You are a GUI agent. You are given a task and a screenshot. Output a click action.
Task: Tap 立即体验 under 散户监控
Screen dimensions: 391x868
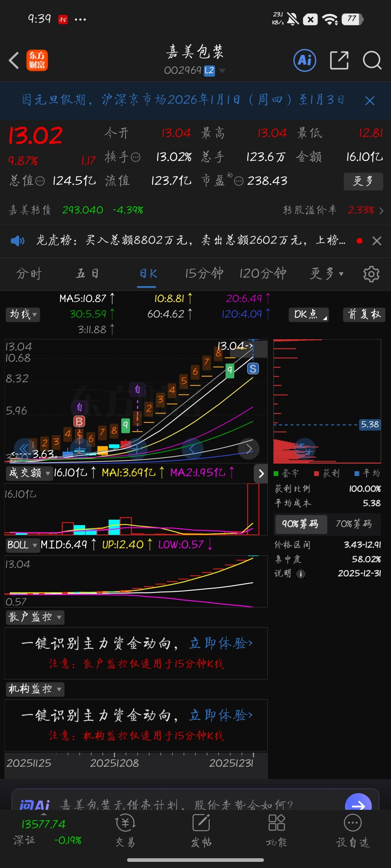[221, 643]
